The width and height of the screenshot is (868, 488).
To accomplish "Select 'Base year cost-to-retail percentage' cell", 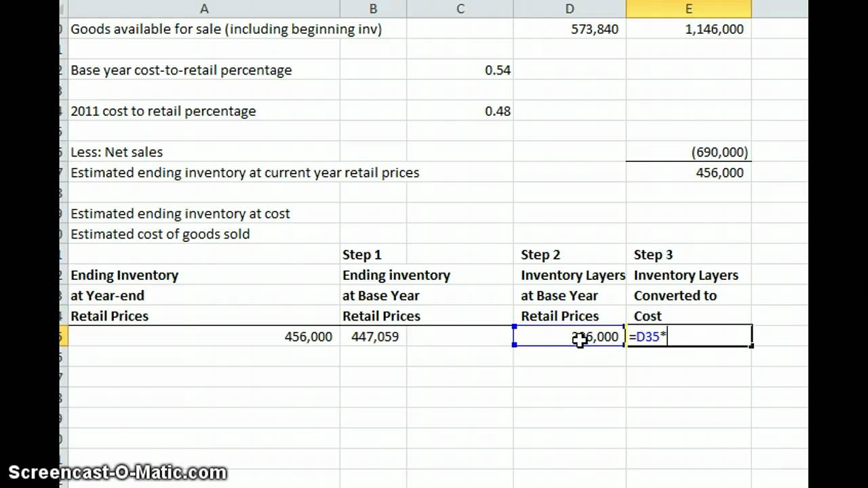I will 203,70.
